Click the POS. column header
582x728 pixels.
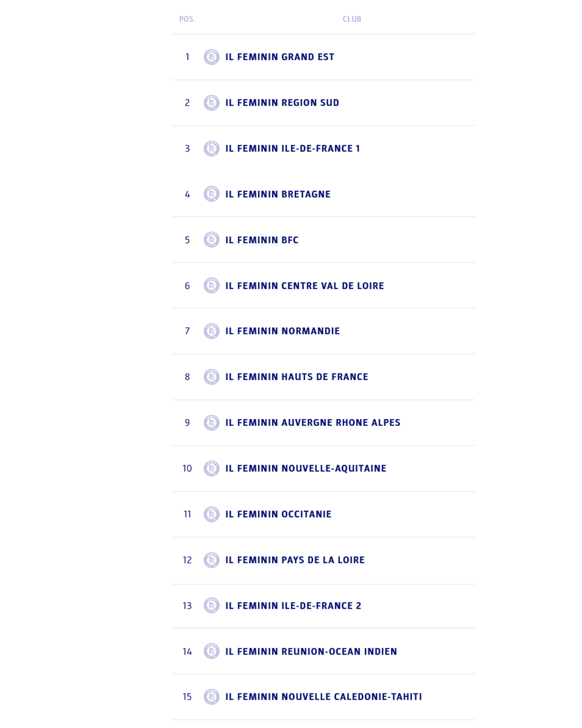point(187,19)
